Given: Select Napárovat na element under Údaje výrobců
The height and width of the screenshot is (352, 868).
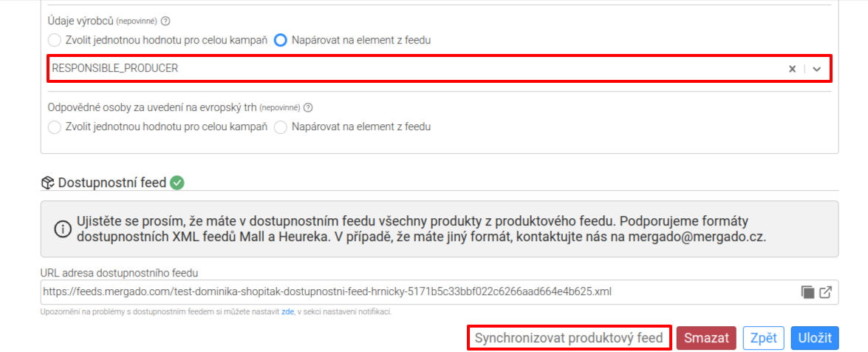Looking at the screenshot, I should point(281,41).
